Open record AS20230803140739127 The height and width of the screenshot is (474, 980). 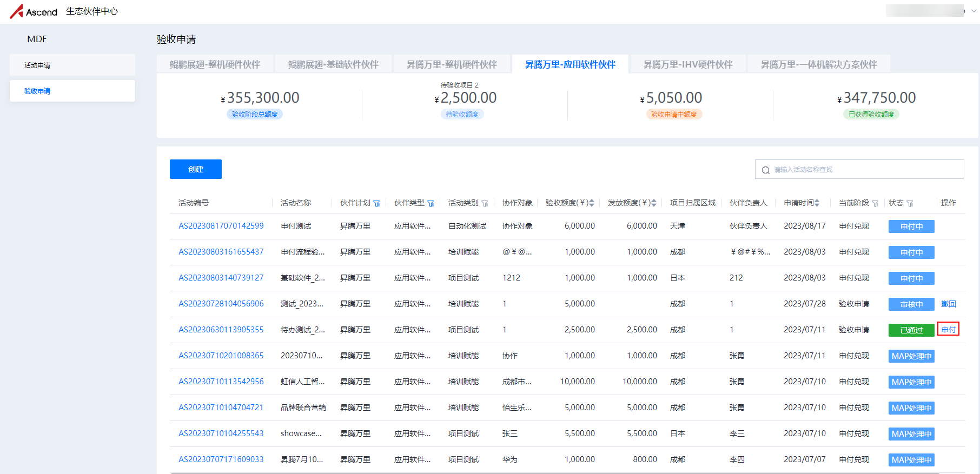(x=221, y=278)
